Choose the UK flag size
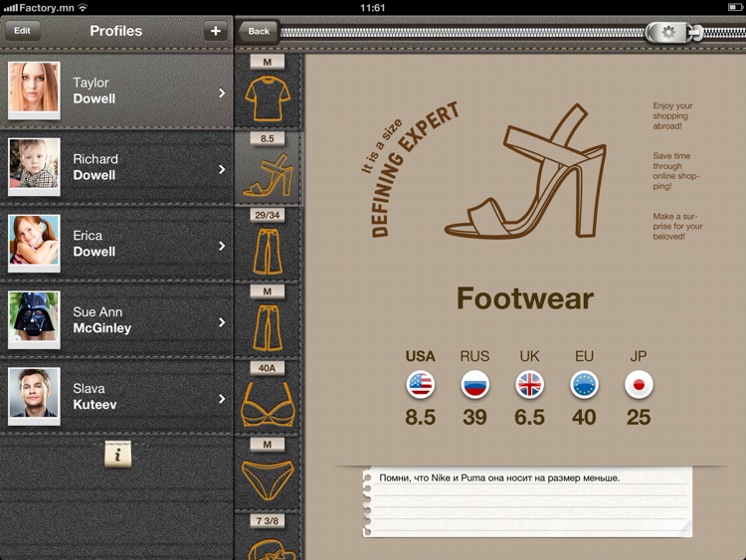746x560 pixels. (x=529, y=384)
